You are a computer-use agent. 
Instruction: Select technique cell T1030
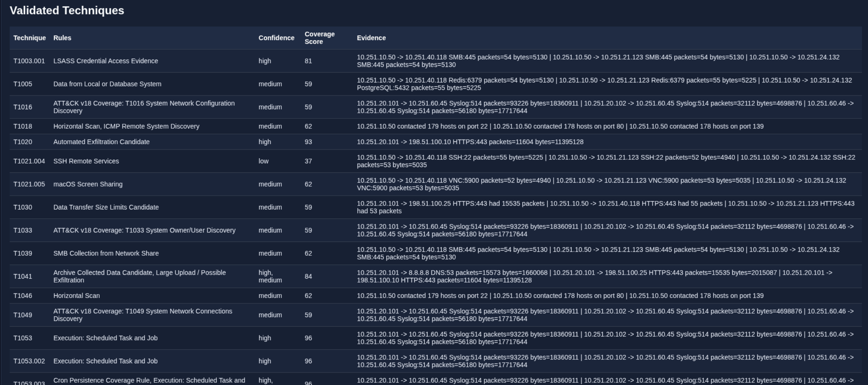click(x=23, y=207)
